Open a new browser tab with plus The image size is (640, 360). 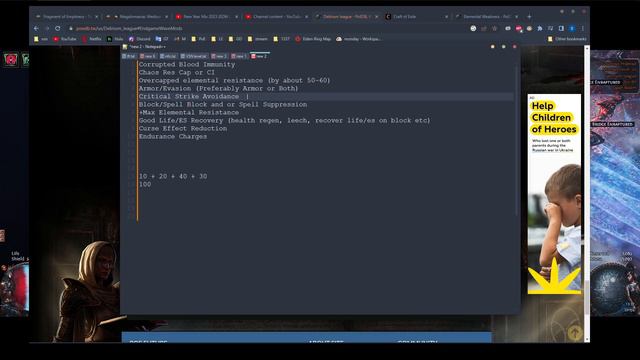click(x=529, y=17)
